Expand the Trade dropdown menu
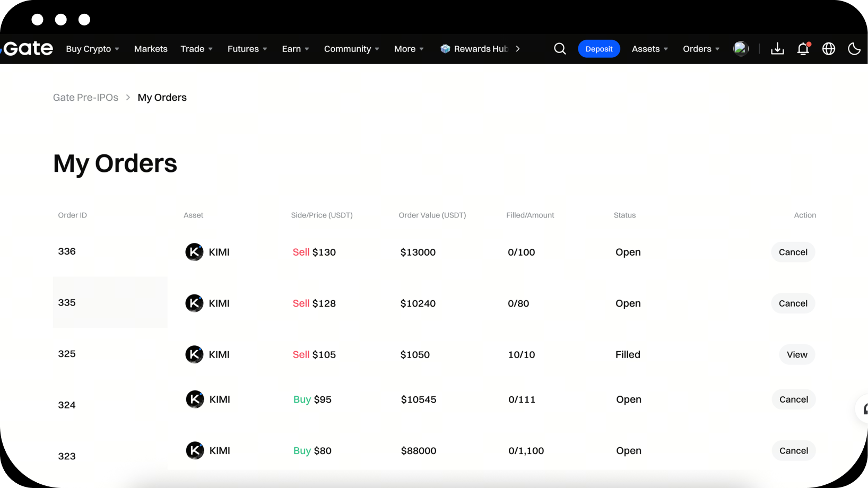The height and width of the screenshot is (488, 868). click(x=196, y=49)
